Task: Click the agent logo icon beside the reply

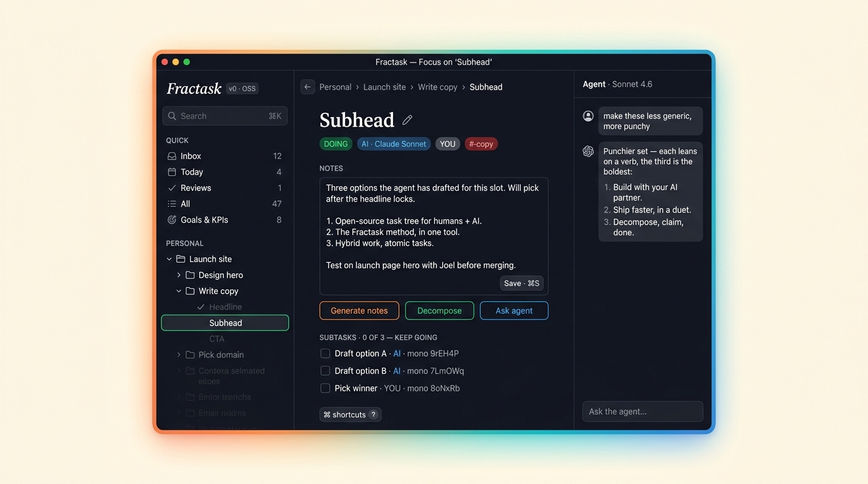Action: click(588, 151)
